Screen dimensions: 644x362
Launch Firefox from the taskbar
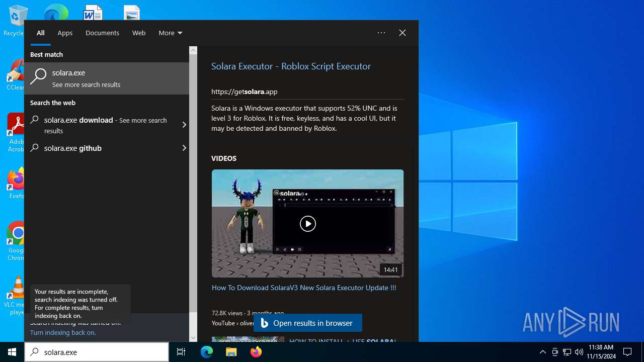[256, 352]
